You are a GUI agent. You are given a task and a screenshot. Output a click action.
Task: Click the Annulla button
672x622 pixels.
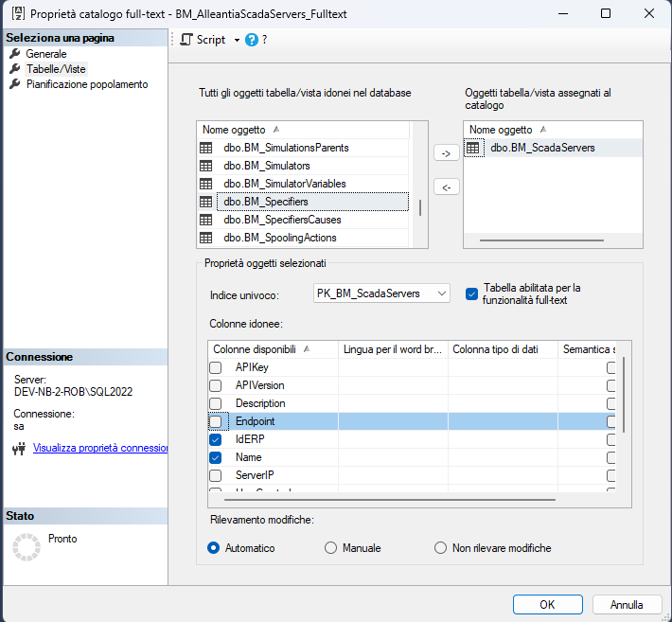pos(627,605)
